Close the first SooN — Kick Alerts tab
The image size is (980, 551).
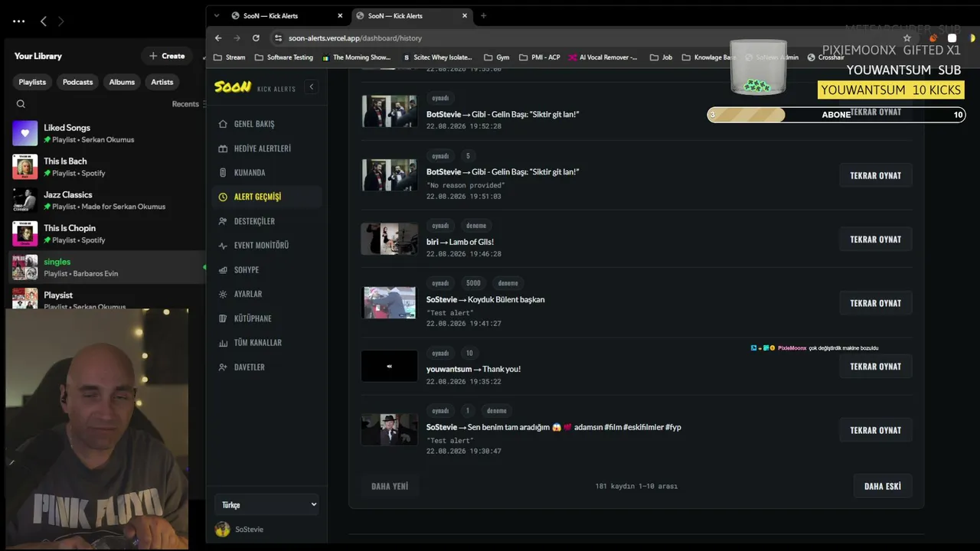point(340,15)
